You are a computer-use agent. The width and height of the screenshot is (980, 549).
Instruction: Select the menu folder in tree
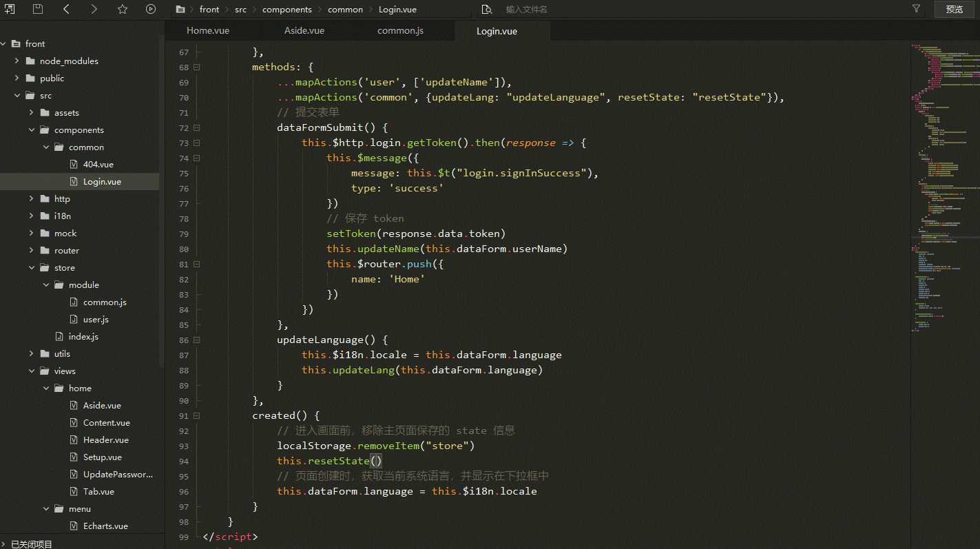tap(80, 508)
